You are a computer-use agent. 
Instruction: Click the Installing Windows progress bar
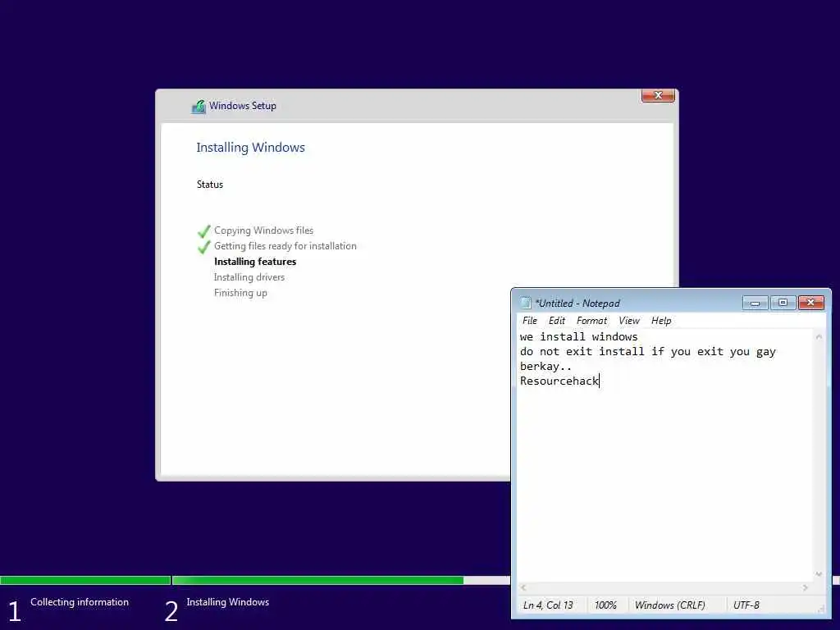(x=341, y=580)
